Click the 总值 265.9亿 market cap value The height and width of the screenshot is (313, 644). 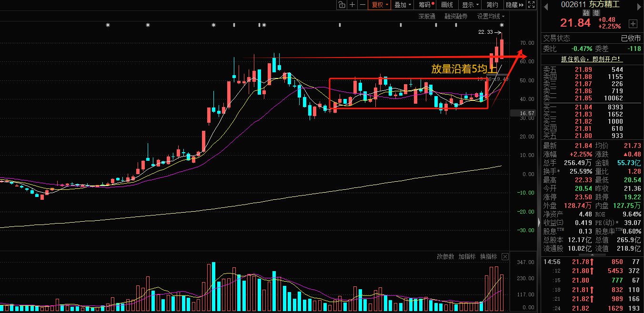(x=630, y=240)
